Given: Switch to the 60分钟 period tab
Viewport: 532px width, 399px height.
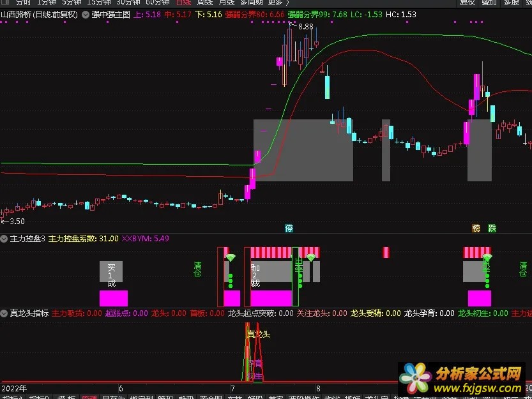Looking at the screenshot, I should click(157, 3).
